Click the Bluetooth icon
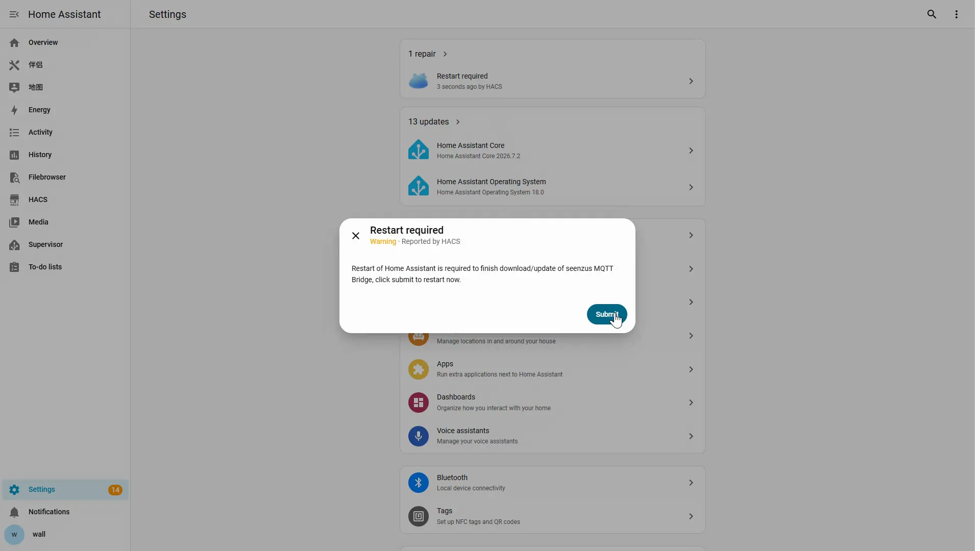Image resolution: width=980 pixels, height=551 pixels. point(419,483)
